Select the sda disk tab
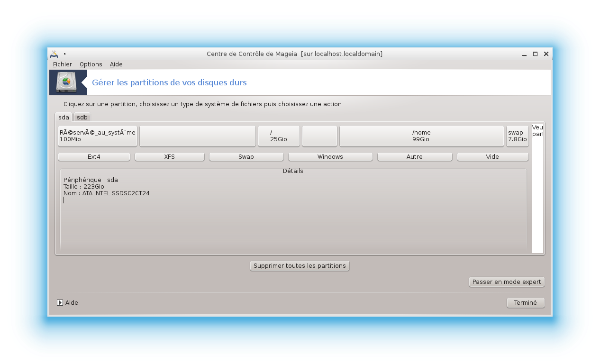 coord(64,117)
